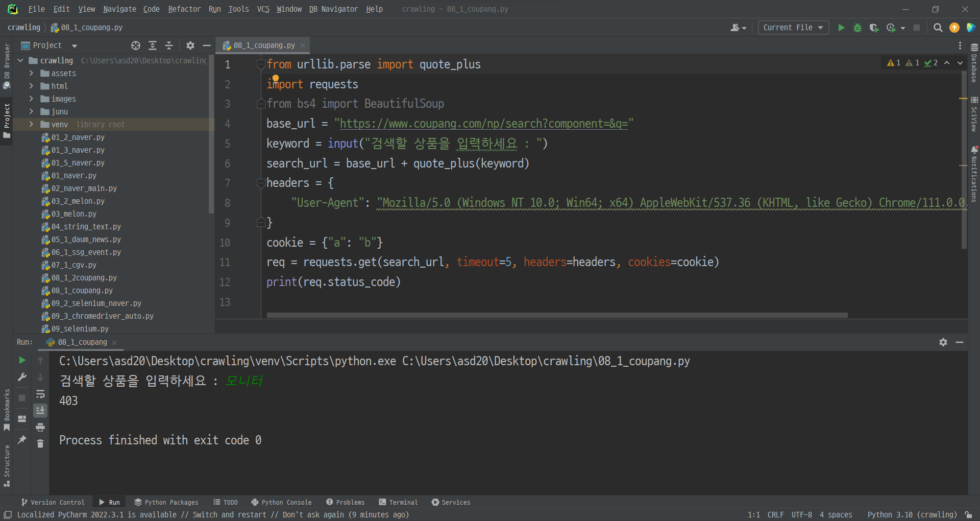Open Current File run configuration dropdown
Image resolution: width=980 pixels, height=521 pixels.
[x=793, y=28]
